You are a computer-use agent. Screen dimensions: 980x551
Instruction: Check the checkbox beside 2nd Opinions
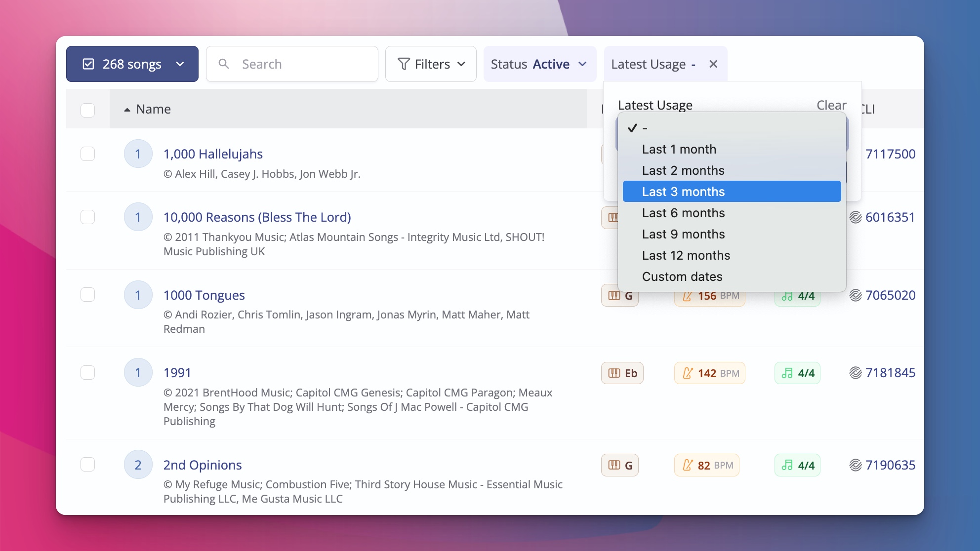[87, 465]
